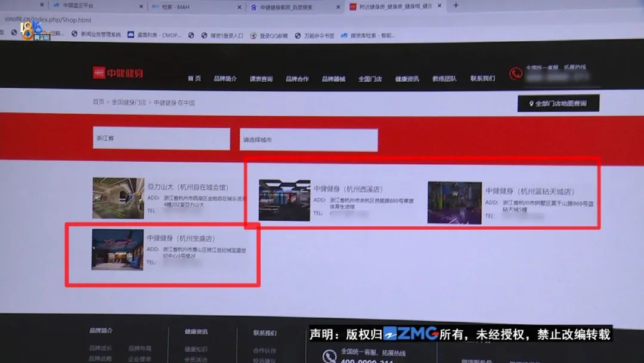Image resolution: width=644 pixels, height=363 pixels.
Task: Open the 浙江省 province dropdown
Action: [x=162, y=139]
